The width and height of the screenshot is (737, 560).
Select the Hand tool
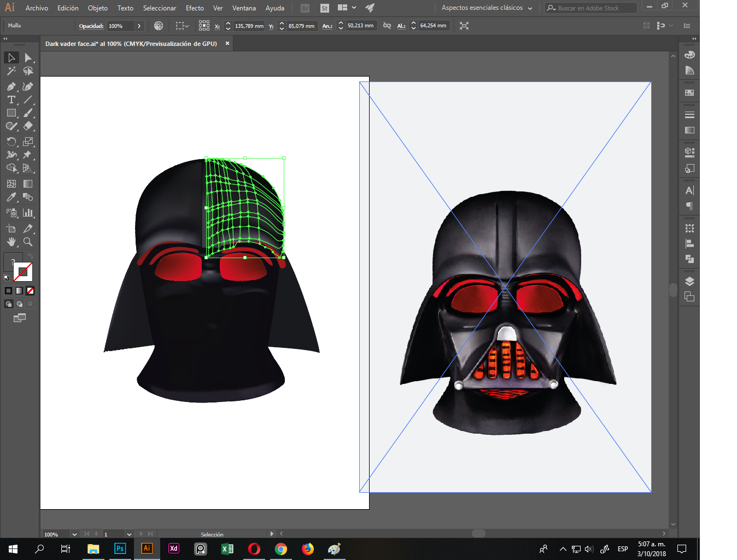(x=11, y=242)
